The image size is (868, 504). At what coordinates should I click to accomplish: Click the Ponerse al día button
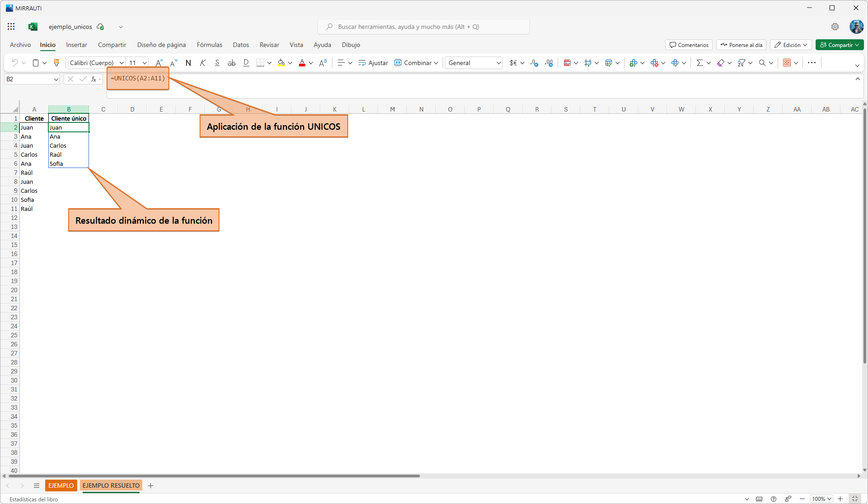tap(741, 45)
